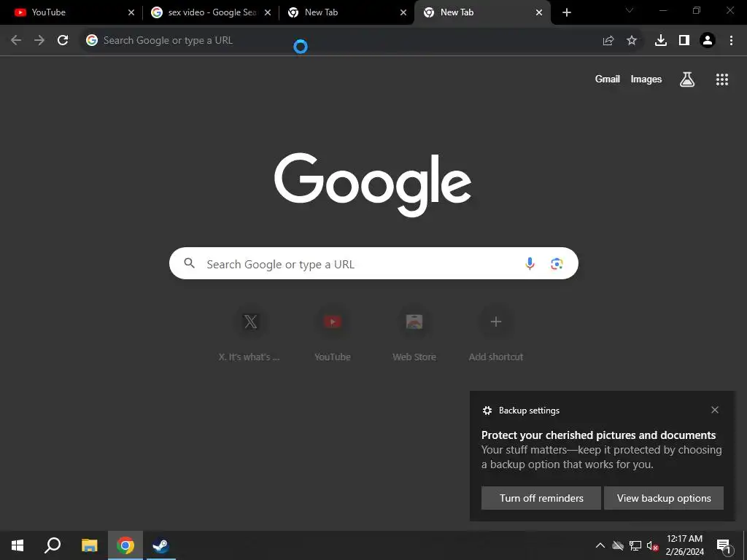Open the YouTube shortcut tile
Screen dimensions: 747x560
[333, 333]
